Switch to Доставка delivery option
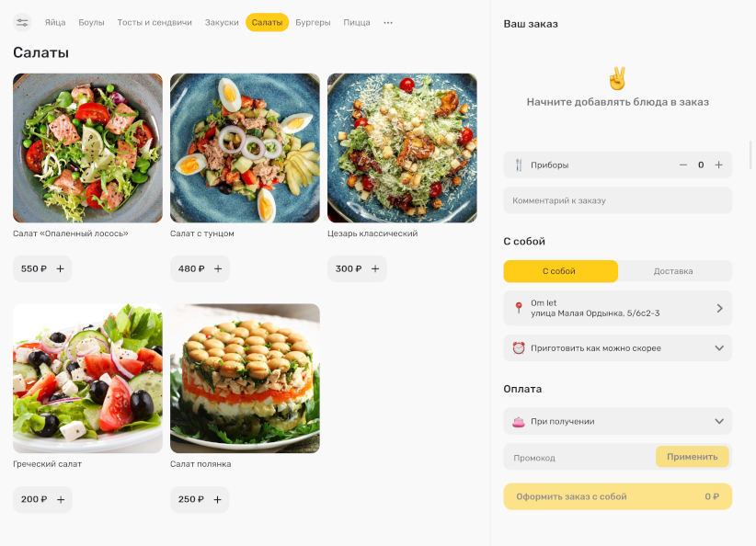 [674, 271]
